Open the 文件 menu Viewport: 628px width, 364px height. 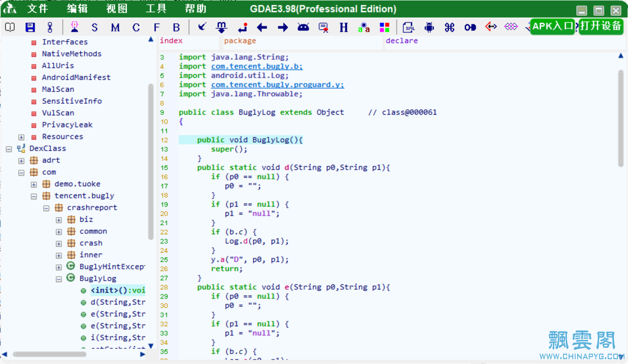click(38, 9)
